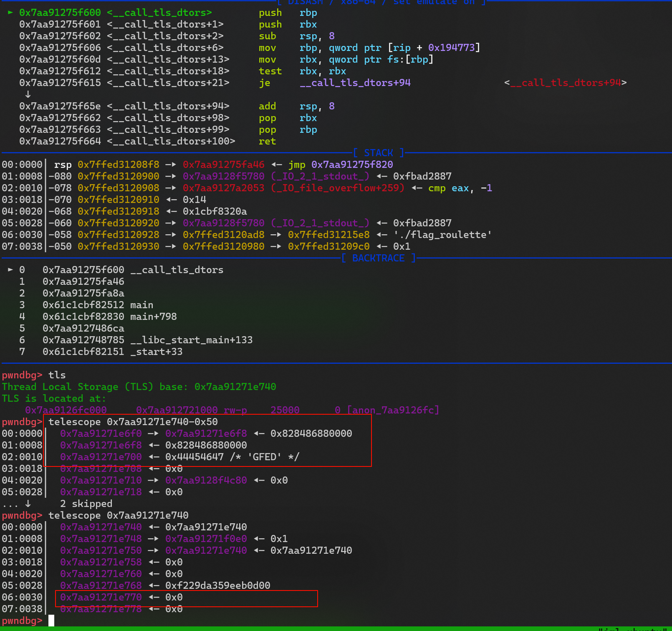Click pointer 0x7aa9128f4c80 in telescope
The height and width of the screenshot is (631, 672).
pyautogui.click(x=206, y=481)
